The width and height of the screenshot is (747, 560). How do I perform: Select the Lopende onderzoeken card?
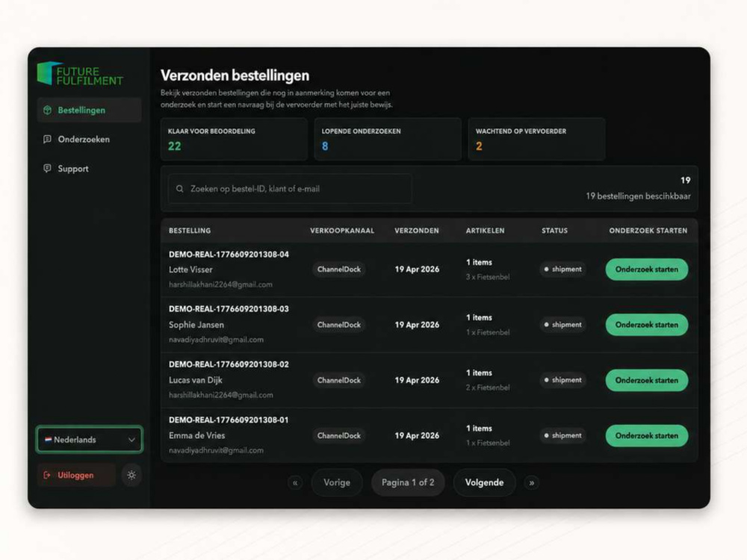(387, 139)
